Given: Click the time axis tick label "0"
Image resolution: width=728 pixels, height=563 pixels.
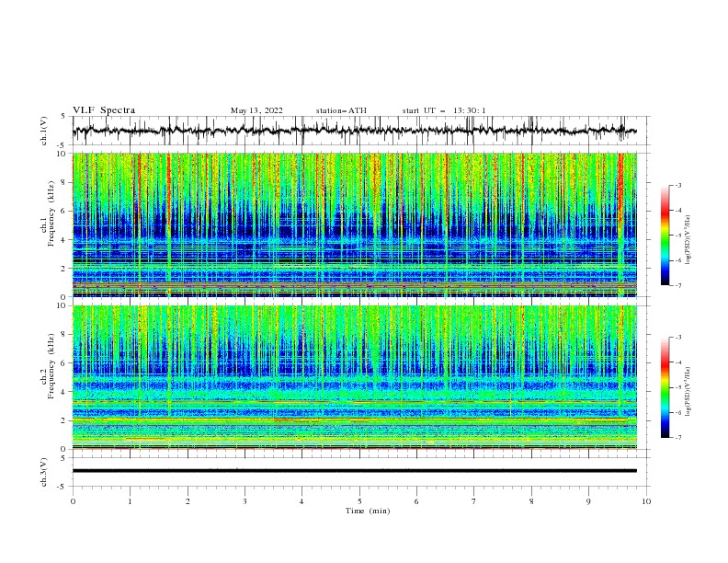Looking at the screenshot, I should tap(73, 501).
